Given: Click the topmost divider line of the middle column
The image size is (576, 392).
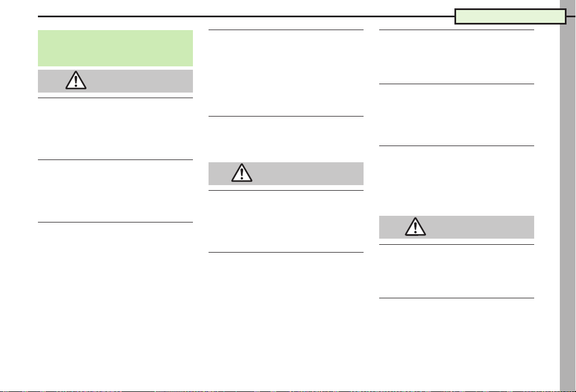Looking at the screenshot, I should coord(286,30).
